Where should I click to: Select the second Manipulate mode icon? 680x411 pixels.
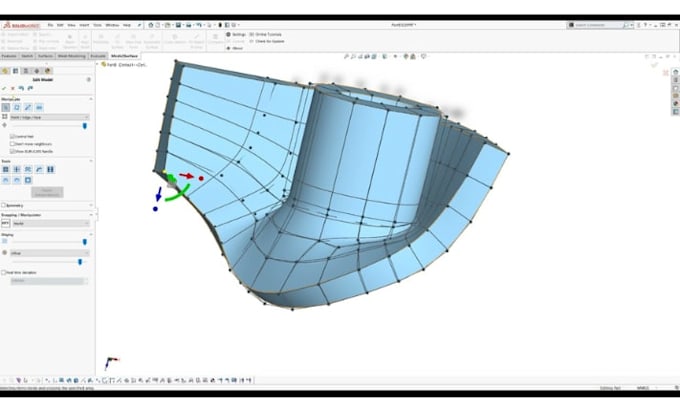(17, 108)
